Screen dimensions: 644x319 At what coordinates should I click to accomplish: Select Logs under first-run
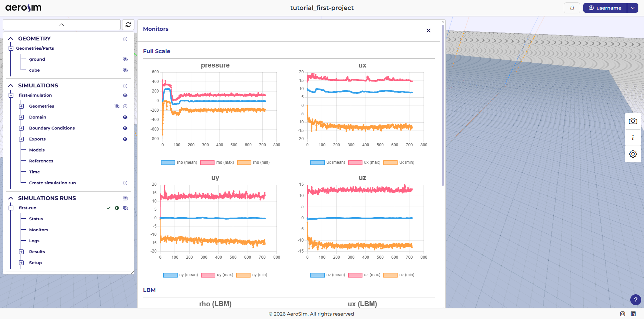point(34,241)
